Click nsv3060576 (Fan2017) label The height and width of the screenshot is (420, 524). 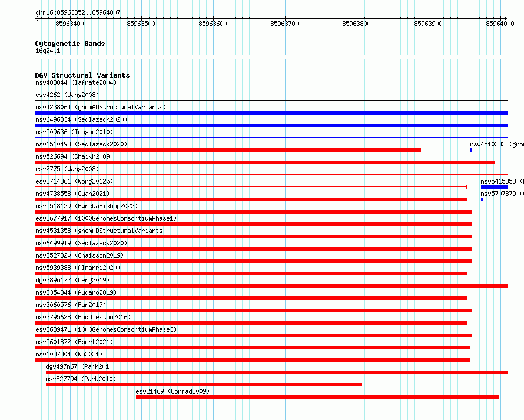[x=71, y=305]
